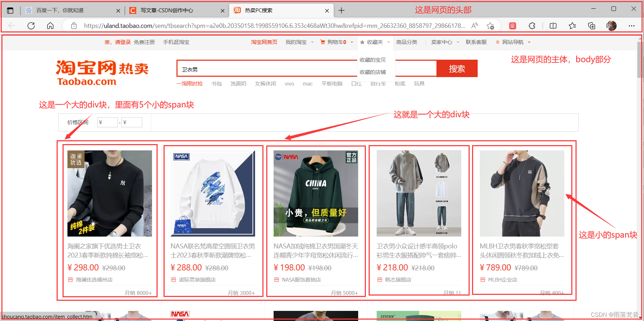Click the red coupon extension icon

click(x=513, y=26)
